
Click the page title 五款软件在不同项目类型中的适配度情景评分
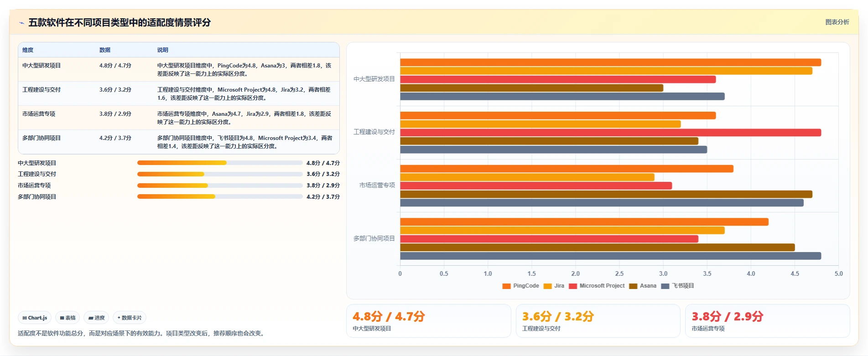point(120,23)
